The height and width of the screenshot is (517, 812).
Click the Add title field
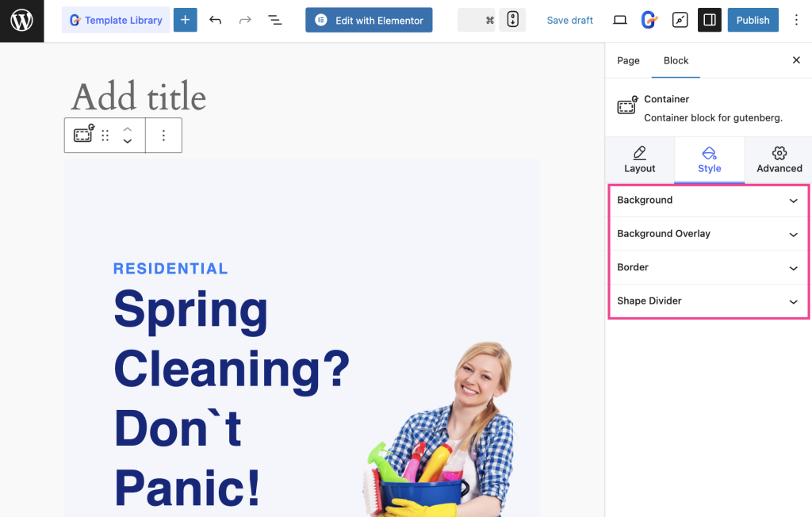[137, 96]
